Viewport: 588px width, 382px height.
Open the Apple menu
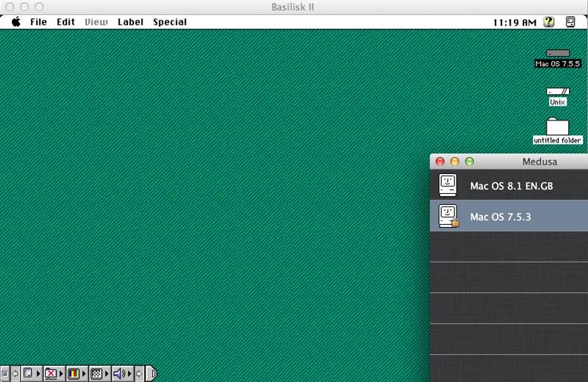coord(16,22)
